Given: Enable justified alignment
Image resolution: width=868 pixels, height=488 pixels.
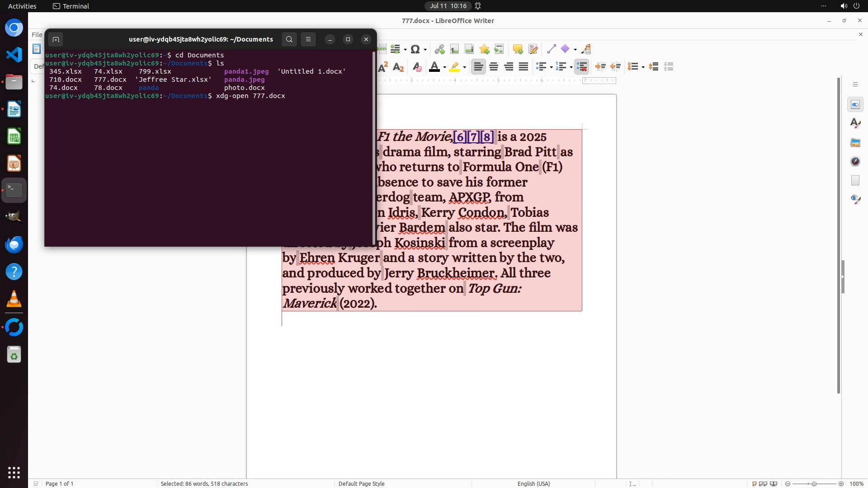Looking at the screenshot, I should click(524, 67).
